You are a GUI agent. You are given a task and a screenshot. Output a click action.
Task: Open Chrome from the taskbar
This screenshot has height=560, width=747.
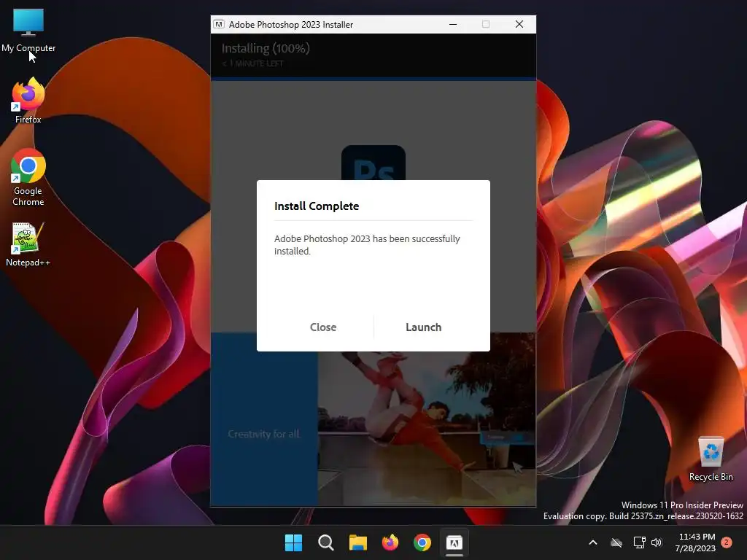pos(422,542)
